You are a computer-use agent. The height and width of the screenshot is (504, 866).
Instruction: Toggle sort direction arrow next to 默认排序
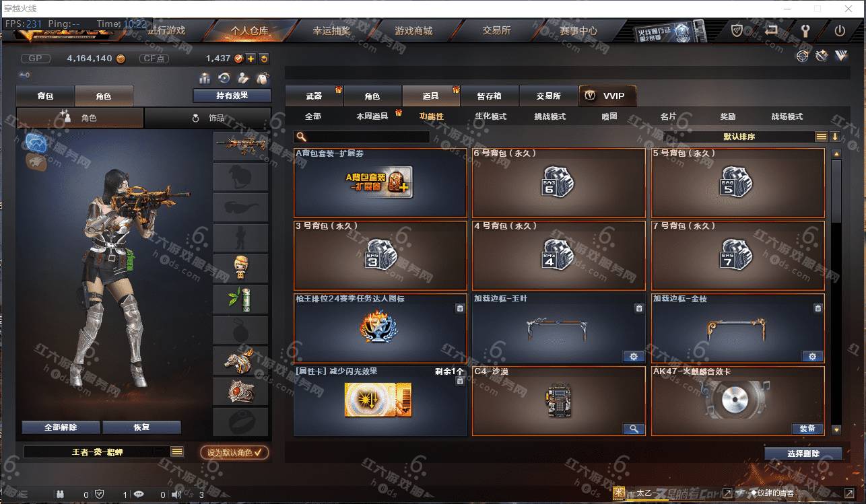tap(835, 137)
